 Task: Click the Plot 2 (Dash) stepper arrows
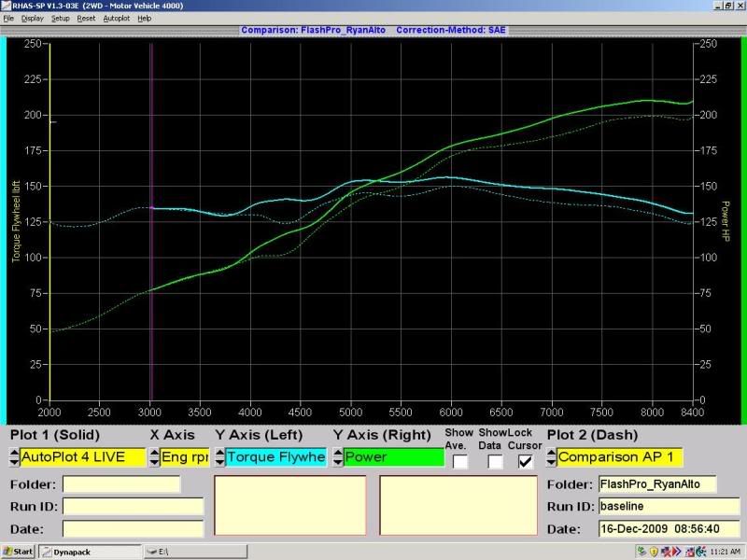coord(552,457)
